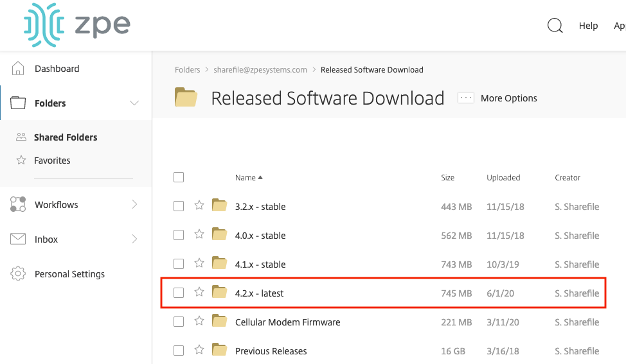Check the 4.1.x - stable row checkbox
Viewport: 626px width, 364px height.
click(x=179, y=264)
